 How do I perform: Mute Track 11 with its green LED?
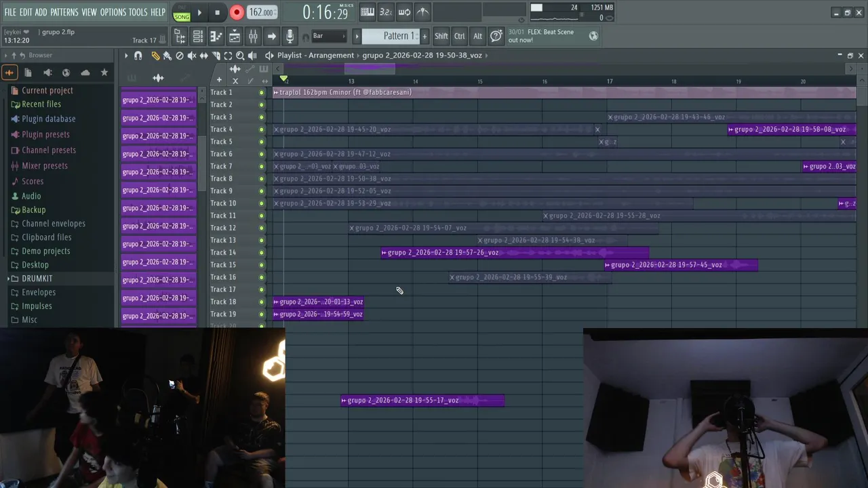tap(262, 216)
